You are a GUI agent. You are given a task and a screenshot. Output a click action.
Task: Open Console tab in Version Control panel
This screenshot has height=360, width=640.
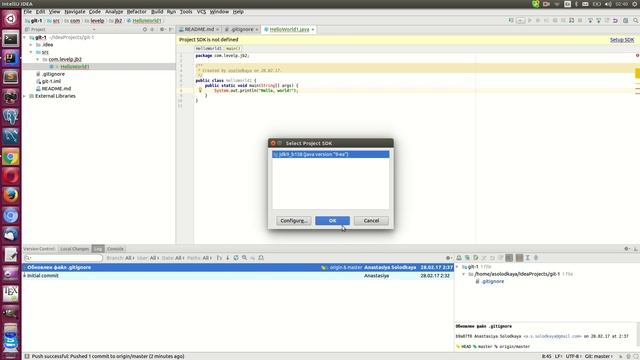[115, 249]
